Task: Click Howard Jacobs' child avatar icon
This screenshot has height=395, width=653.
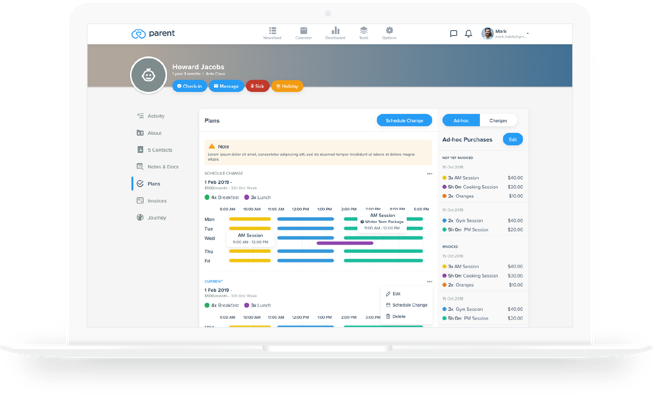Action: pos(148,75)
